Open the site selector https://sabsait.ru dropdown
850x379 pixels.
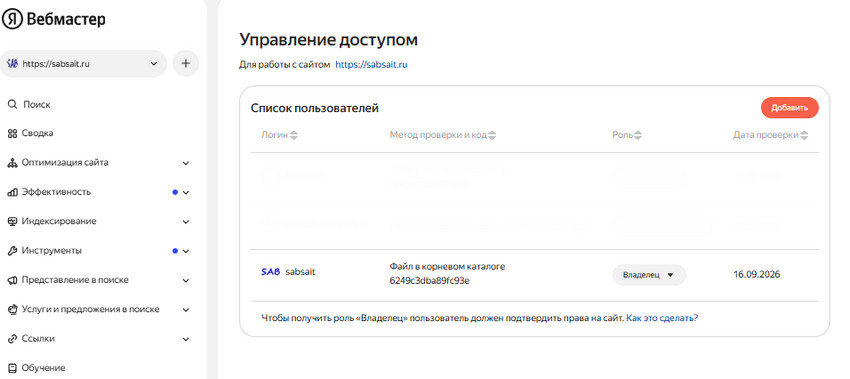point(83,63)
